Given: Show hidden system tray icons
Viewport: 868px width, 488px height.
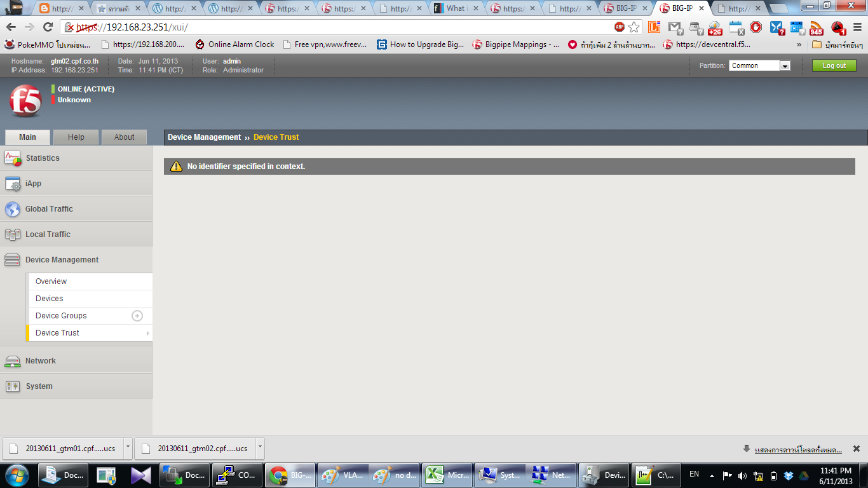Looking at the screenshot, I should [712, 475].
